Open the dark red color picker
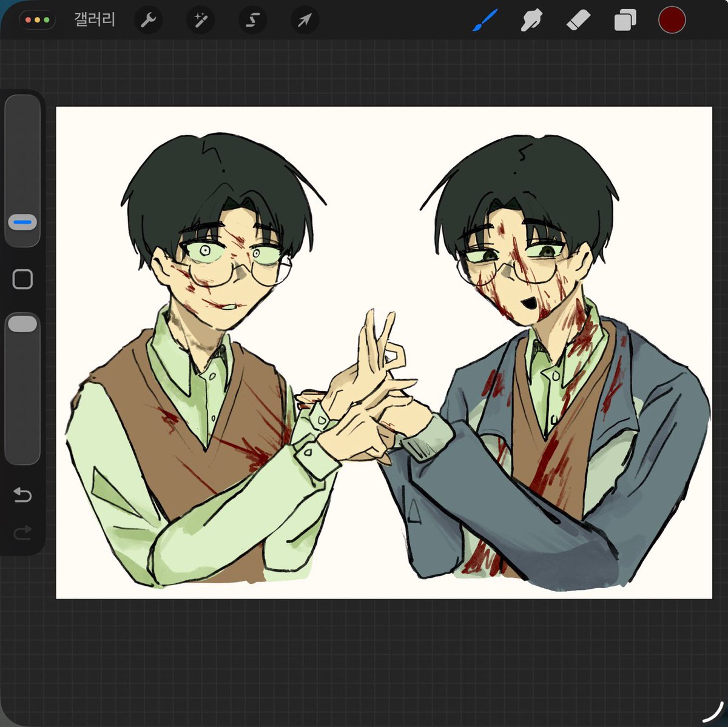This screenshot has height=727, width=728. click(x=672, y=20)
